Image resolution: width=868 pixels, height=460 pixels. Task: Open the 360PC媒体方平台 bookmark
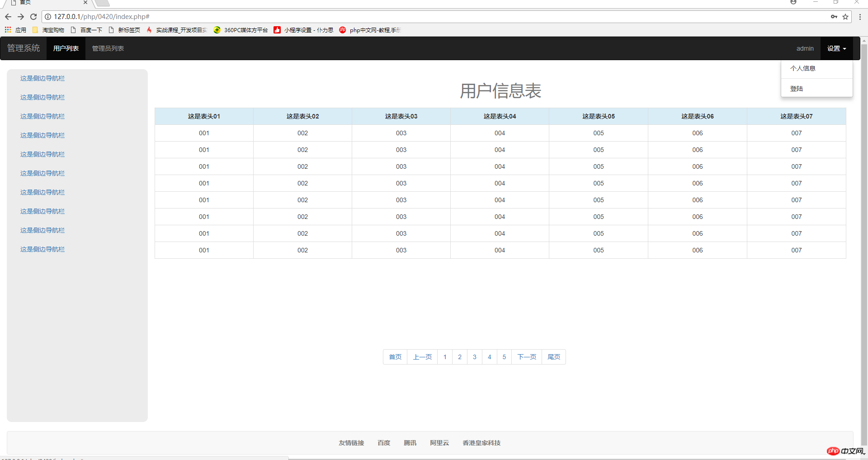click(x=241, y=30)
